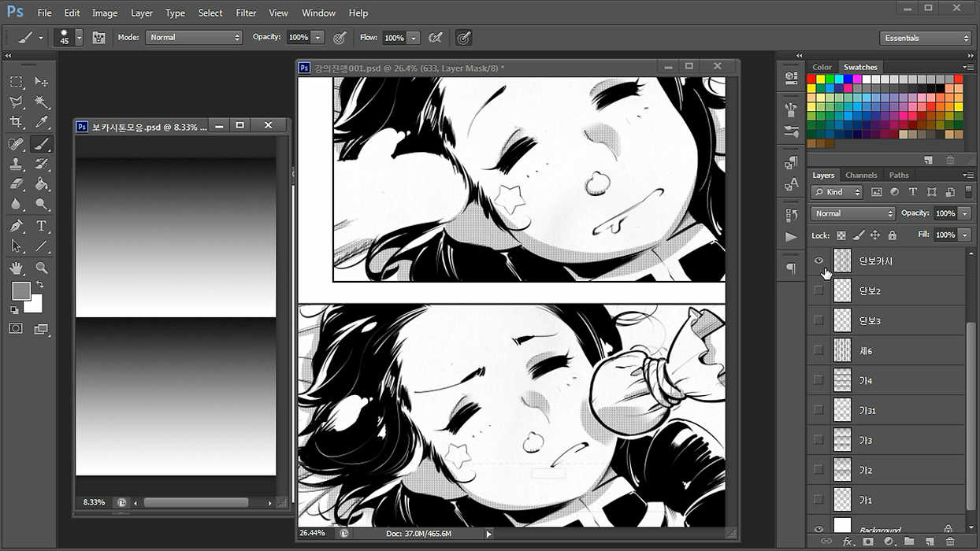Expand the layer blend mode Normal dropdown
Viewport: 980px width, 551px height.
tap(853, 213)
